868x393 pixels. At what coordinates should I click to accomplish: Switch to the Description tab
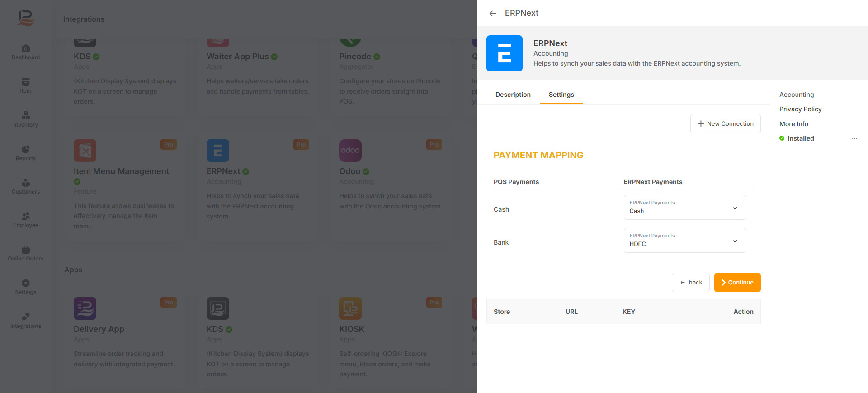point(513,95)
